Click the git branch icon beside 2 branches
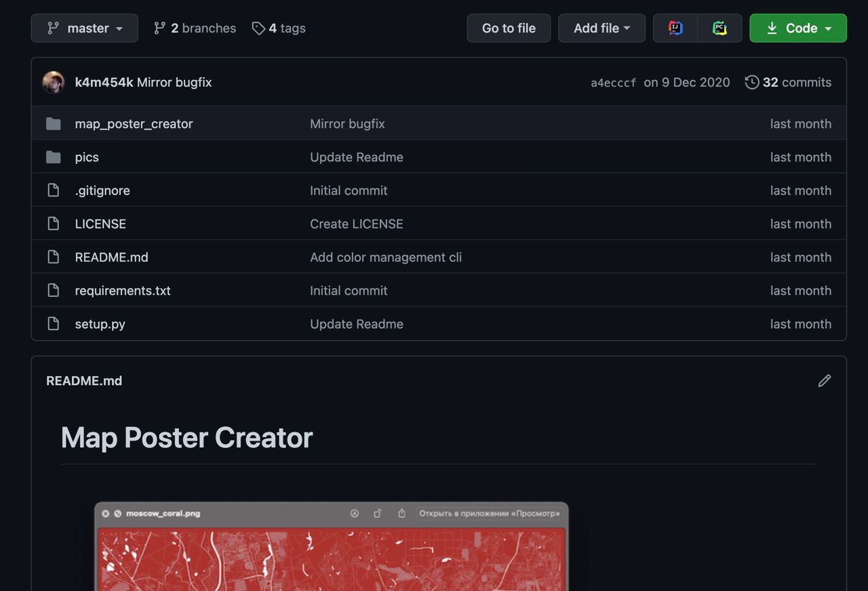 point(159,28)
